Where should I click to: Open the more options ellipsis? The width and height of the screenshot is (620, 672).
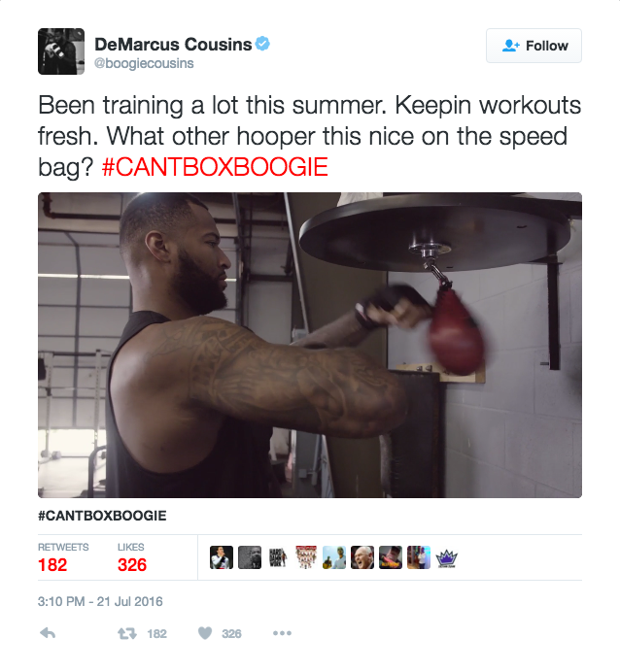pyautogui.click(x=282, y=633)
